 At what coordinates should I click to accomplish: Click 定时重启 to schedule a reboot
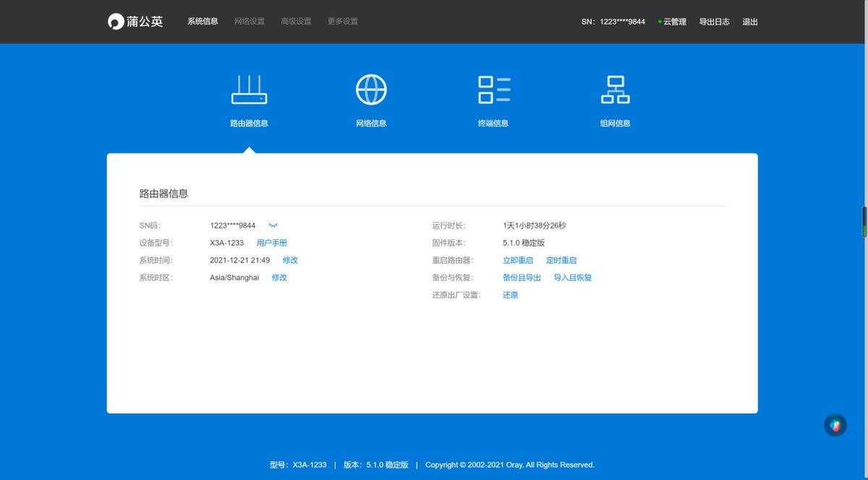point(562,260)
